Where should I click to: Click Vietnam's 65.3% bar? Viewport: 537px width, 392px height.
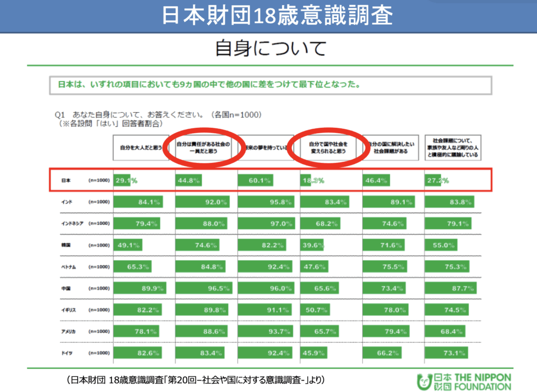click(133, 267)
